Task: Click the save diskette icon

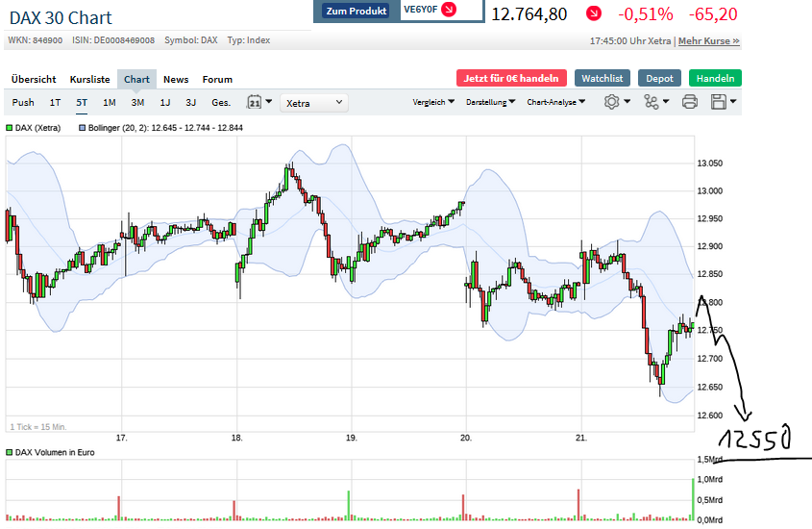Action: click(x=720, y=102)
